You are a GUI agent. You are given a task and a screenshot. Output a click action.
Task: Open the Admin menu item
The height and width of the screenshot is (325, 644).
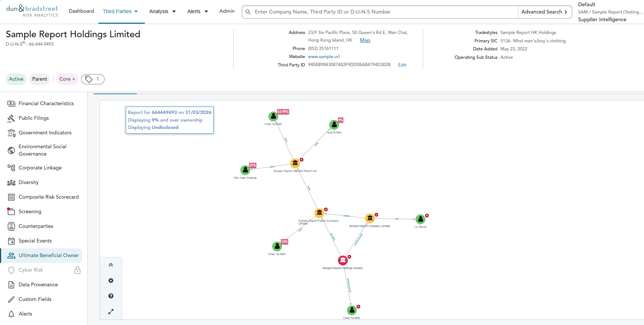pyautogui.click(x=227, y=11)
